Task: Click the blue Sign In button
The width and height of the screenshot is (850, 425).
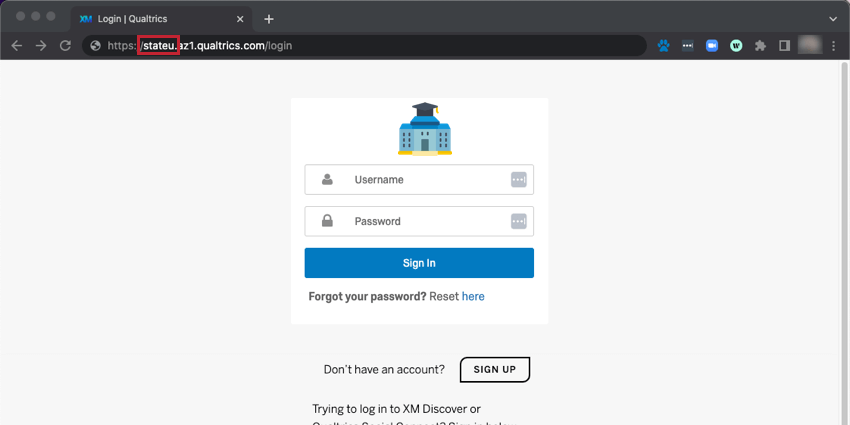Action: pos(419,263)
